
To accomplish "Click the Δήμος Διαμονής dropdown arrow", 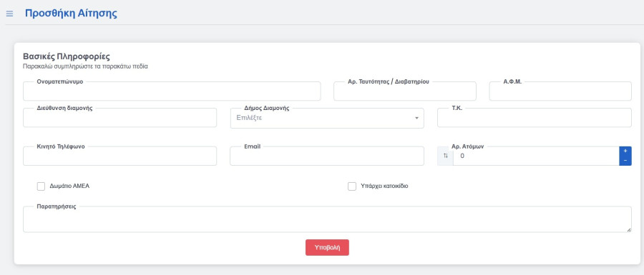I will coord(416,118).
